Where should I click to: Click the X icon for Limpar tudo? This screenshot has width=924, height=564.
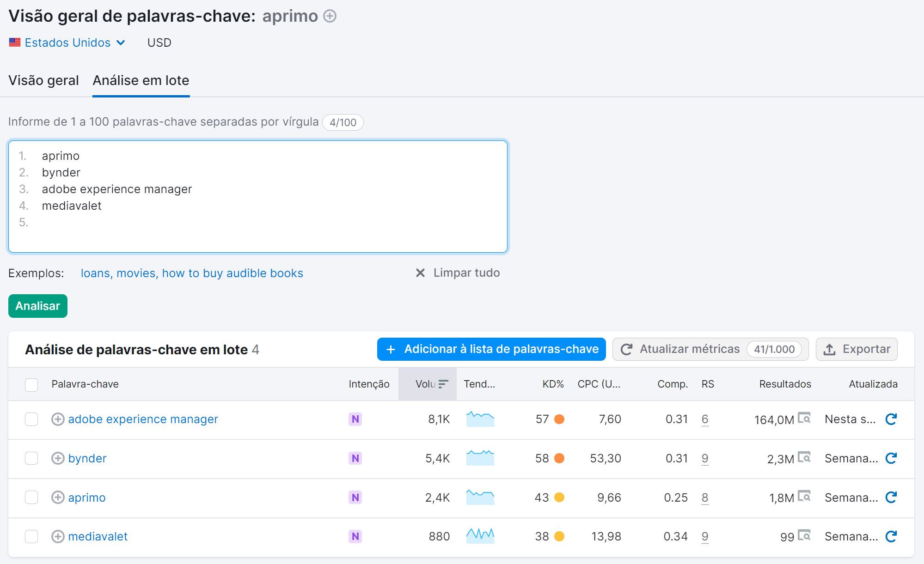pos(420,273)
